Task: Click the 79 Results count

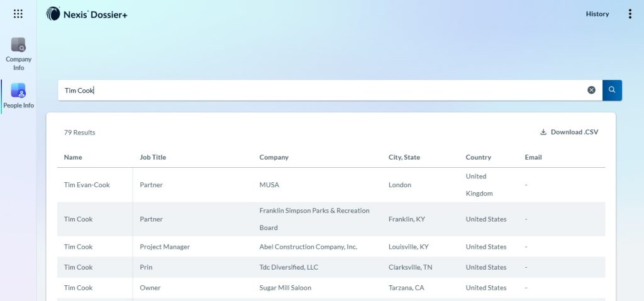Action: (x=79, y=133)
